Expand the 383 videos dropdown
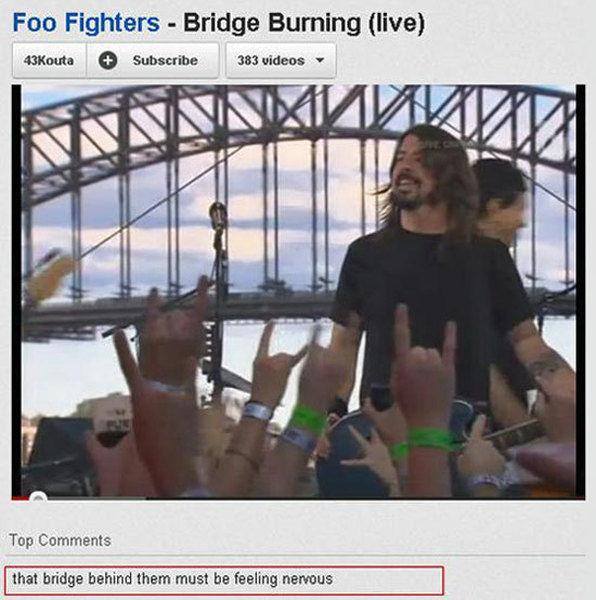 coord(281,60)
